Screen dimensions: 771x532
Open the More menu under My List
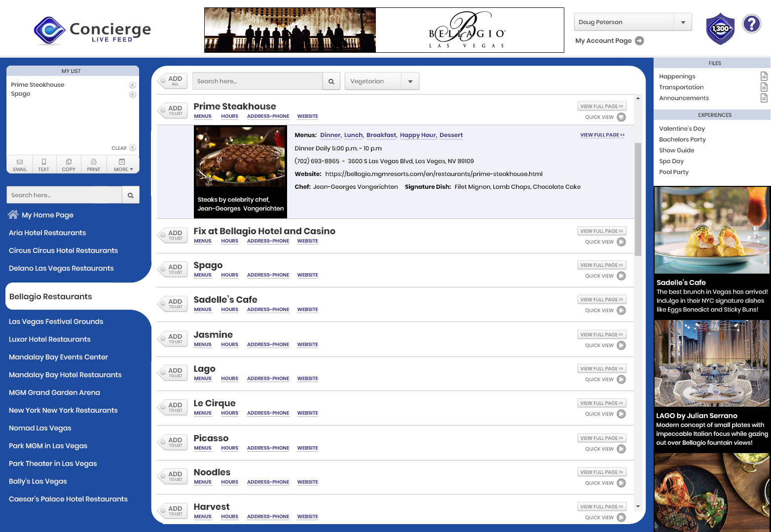[123, 165]
